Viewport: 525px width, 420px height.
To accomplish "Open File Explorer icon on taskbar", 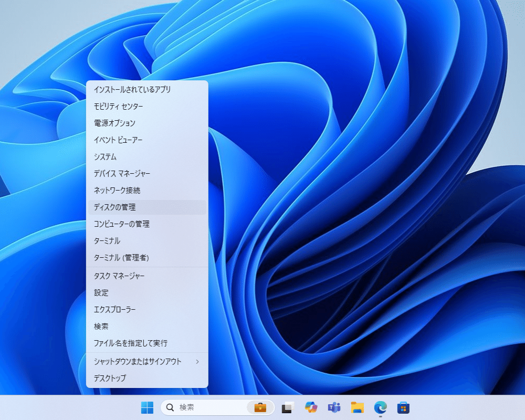I will (357, 407).
